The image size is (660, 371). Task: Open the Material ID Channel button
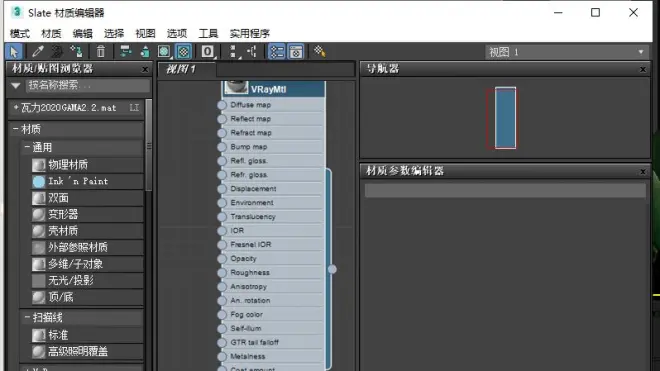tap(207, 52)
